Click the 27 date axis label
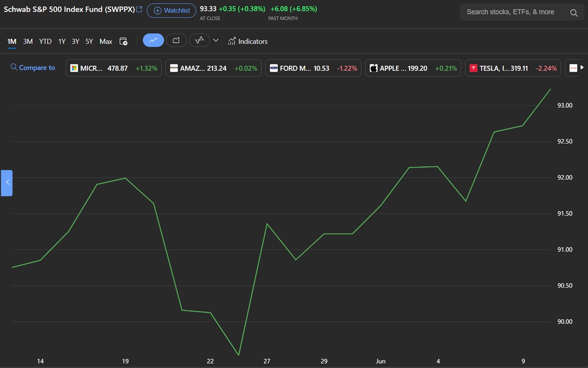Screen dimensions: 588x368 (267, 361)
